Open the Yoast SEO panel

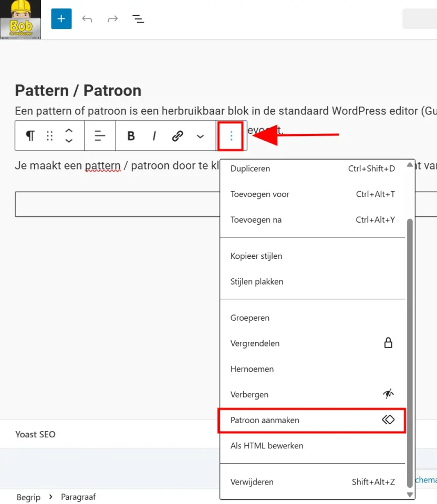click(x=35, y=434)
